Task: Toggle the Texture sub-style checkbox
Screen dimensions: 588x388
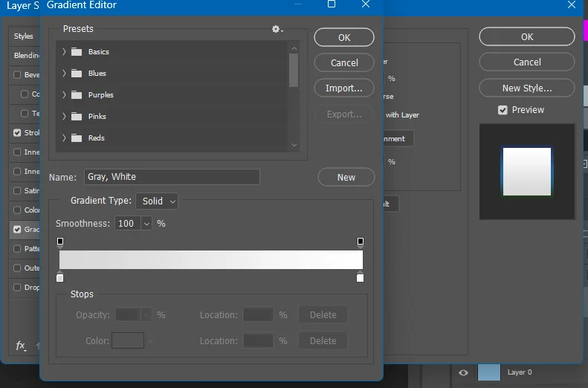Action: click(25, 113)
